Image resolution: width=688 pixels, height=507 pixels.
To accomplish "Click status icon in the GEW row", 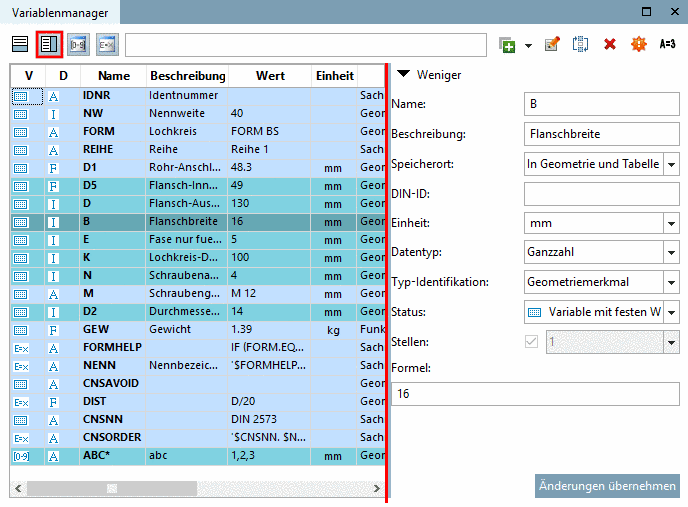I will [x=20, y=330].
